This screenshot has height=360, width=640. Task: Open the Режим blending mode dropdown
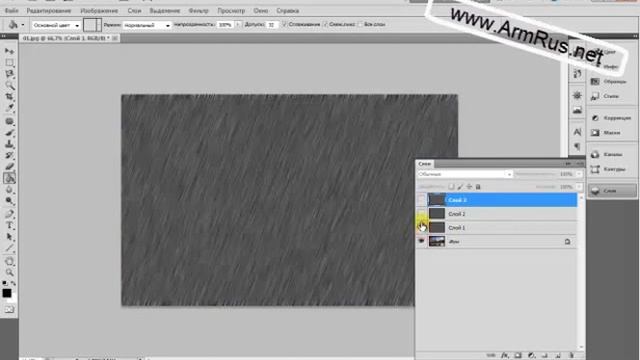[x=147, y=25]
